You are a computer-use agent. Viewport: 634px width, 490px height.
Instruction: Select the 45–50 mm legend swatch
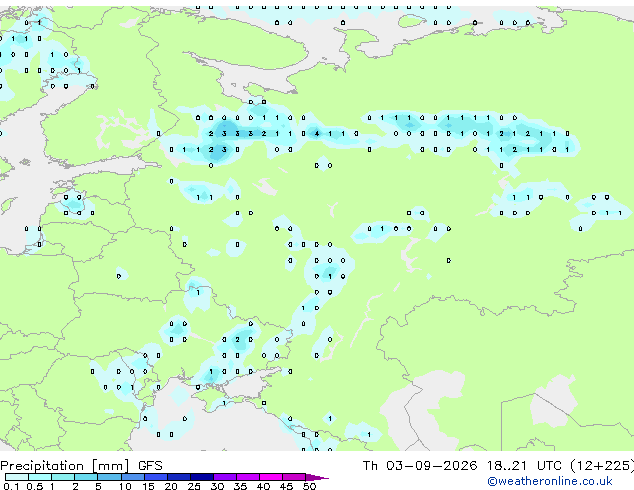(x=294, y=477)
